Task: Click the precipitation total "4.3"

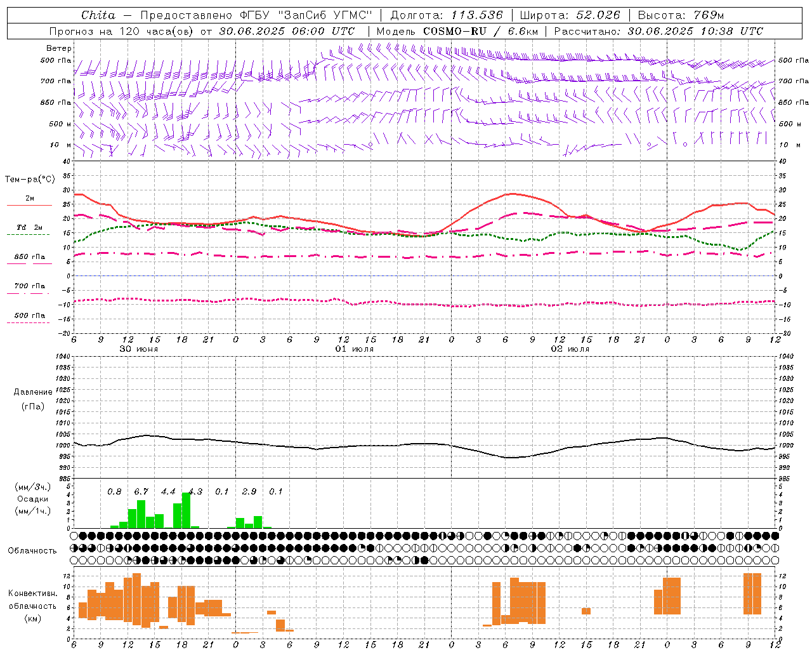Action: coord(195,492)
